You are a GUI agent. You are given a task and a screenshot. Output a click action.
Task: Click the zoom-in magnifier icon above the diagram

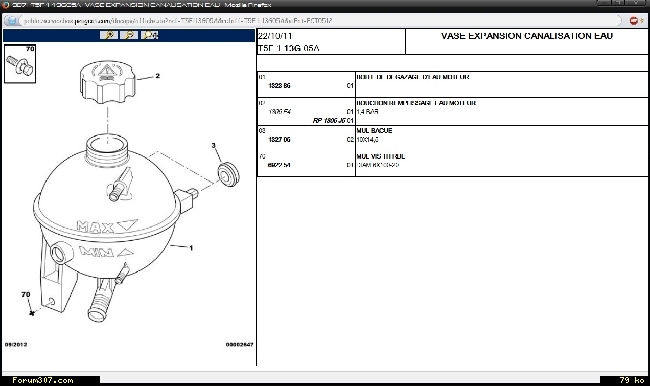pos(109,35)
